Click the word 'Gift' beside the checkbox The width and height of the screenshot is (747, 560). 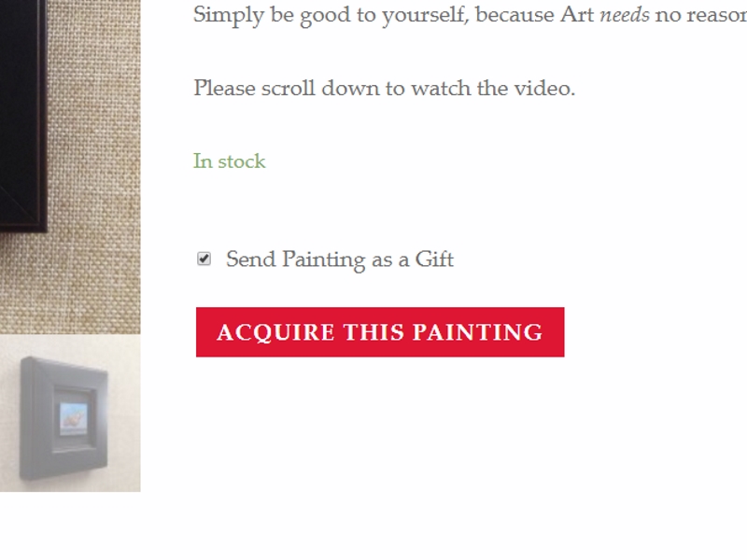[434, 259]
